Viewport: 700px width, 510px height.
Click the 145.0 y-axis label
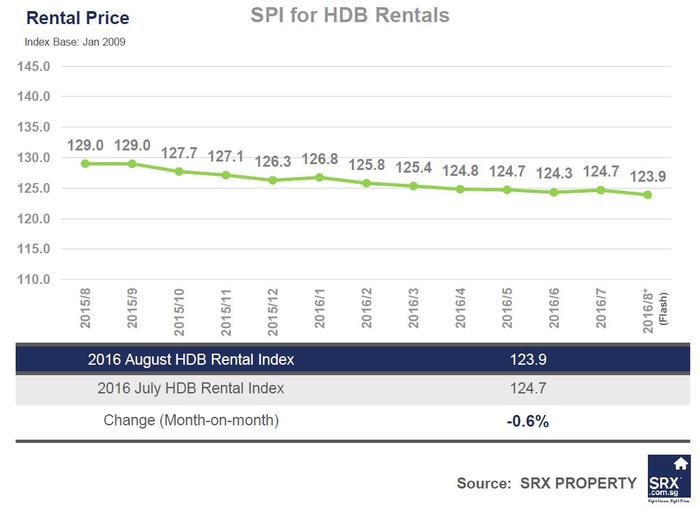click(33, 67)
